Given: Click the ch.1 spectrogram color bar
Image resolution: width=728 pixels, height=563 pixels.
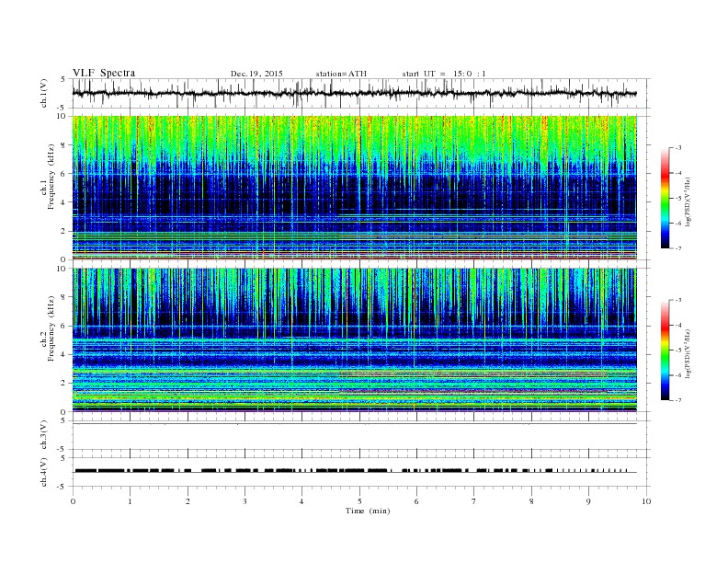Looking at the screenshot, I should [x=665, y=198].
